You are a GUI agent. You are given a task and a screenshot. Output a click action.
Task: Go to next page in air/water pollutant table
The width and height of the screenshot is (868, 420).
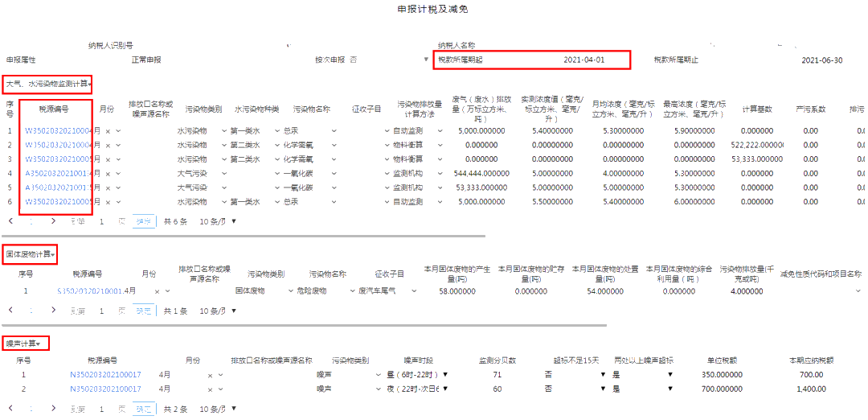tap(53, 220)
